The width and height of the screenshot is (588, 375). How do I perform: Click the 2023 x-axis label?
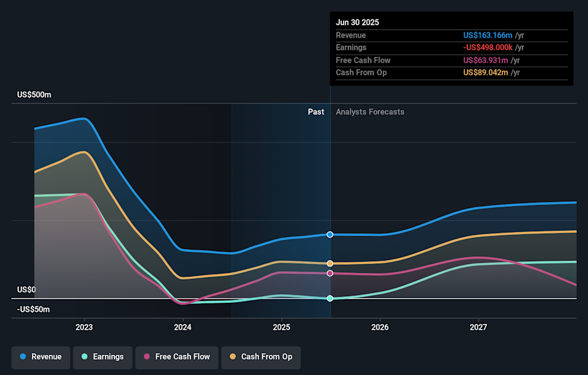(x=84, y=327)
